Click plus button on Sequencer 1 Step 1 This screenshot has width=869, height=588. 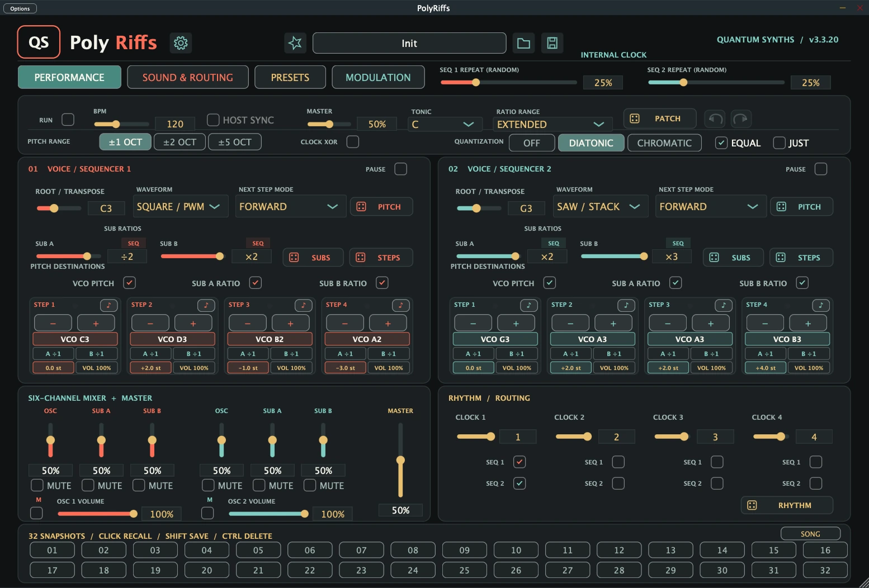pos(96,323)
